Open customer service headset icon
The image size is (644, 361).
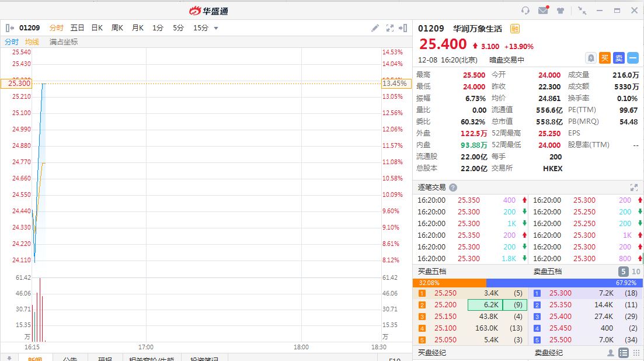pos(525,11)
